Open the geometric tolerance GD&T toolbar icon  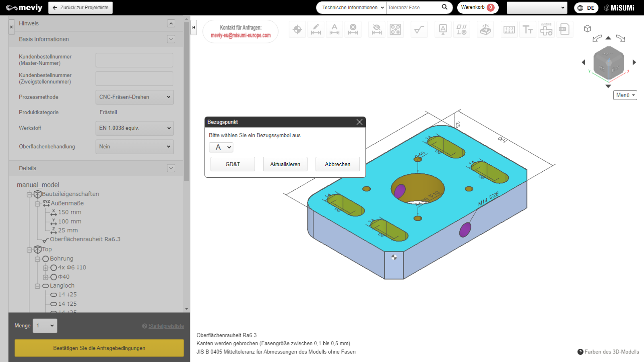pyautogui.click(x=461, y=29)
